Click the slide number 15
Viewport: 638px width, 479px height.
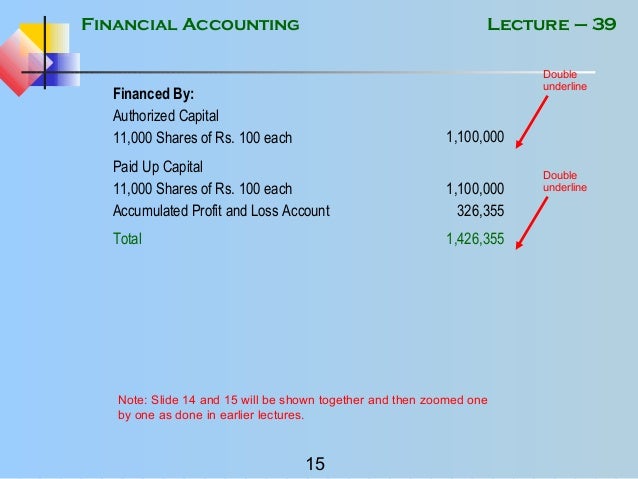(x=315, y=463)
